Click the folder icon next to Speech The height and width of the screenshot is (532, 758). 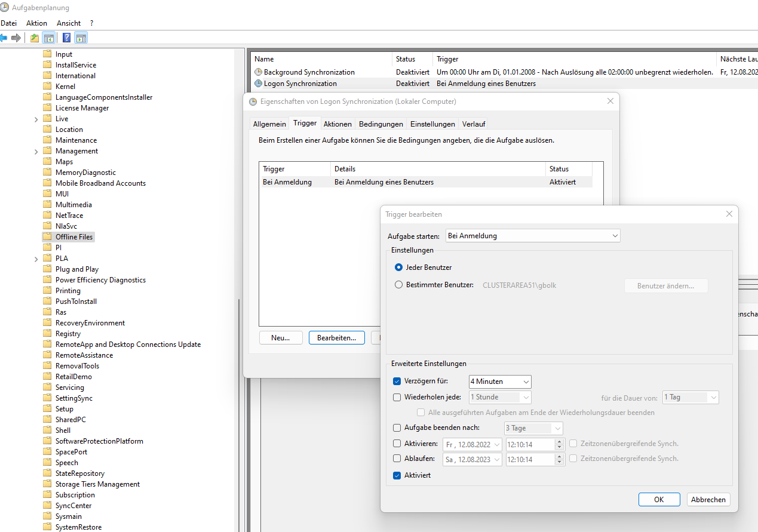click(x=47, y=463)
